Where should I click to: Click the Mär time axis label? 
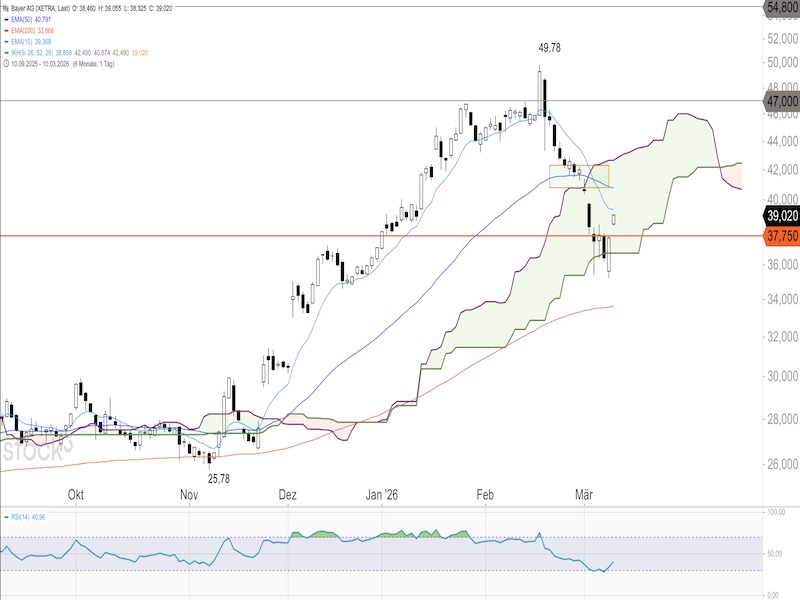coord(584,495)
